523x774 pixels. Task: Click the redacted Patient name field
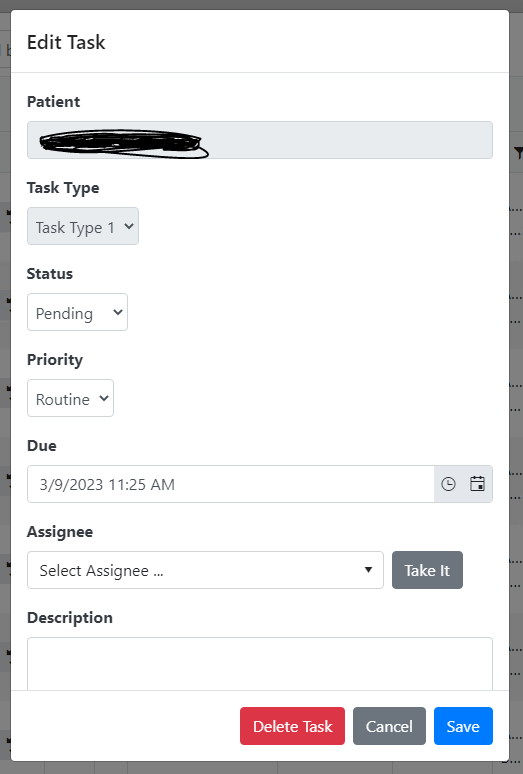260,140
